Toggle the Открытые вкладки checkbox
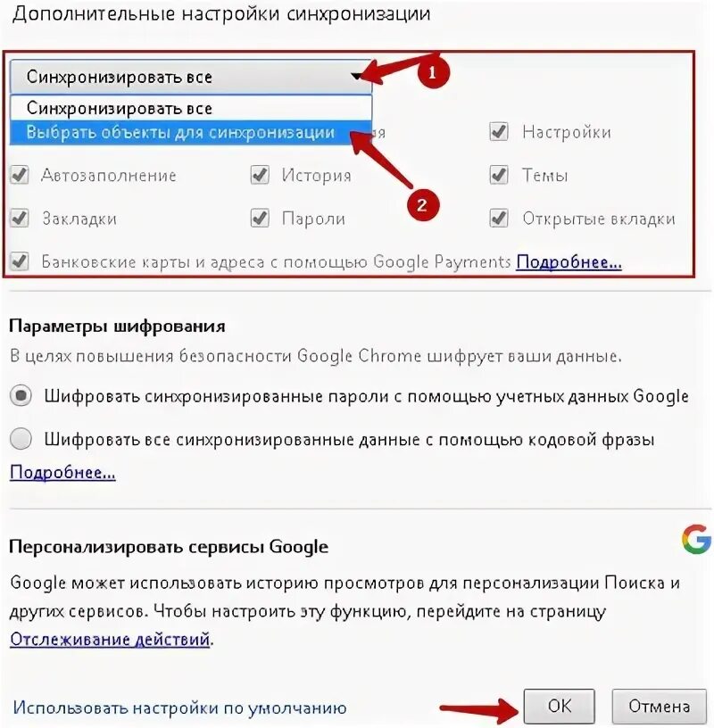This screenshot has height=728, width=714. [499, 219]
